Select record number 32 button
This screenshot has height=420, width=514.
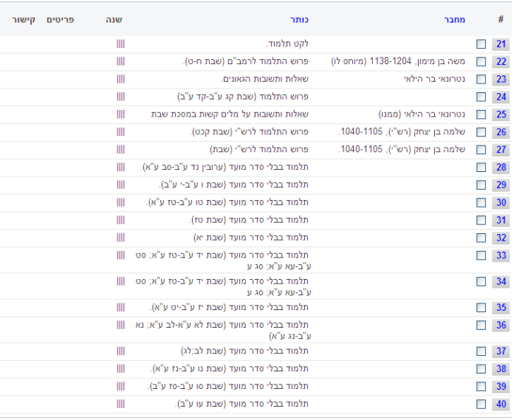coord(501,238)
